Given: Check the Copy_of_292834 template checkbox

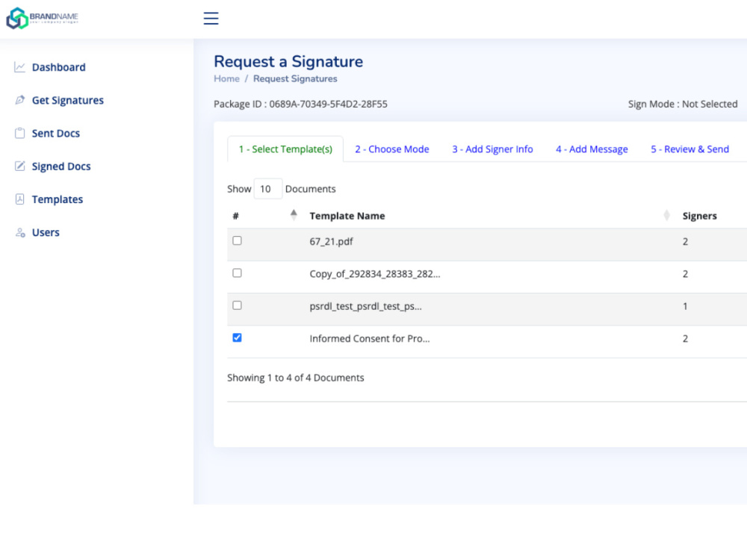Looking at the screenshot, I should click(x=237, y=273).
